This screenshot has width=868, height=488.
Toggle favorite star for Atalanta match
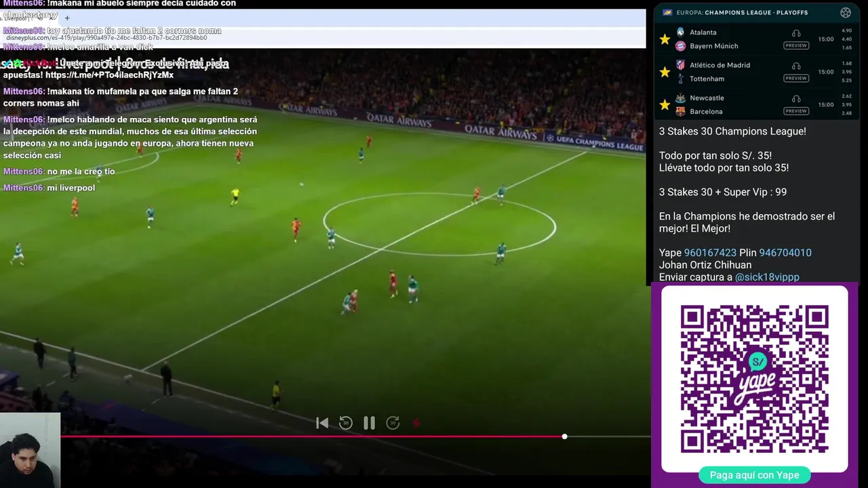(x=665, y=39)
